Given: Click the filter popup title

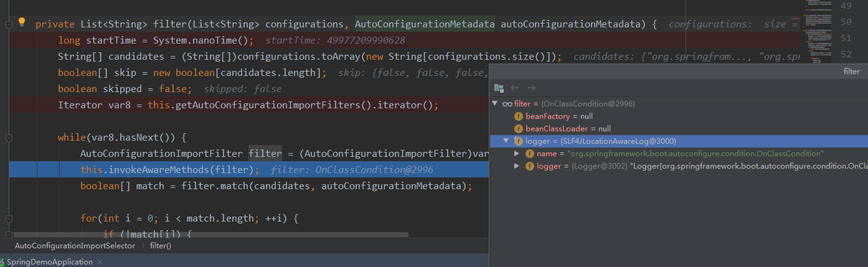Looking at the screenshot, I should click(852, 72).
